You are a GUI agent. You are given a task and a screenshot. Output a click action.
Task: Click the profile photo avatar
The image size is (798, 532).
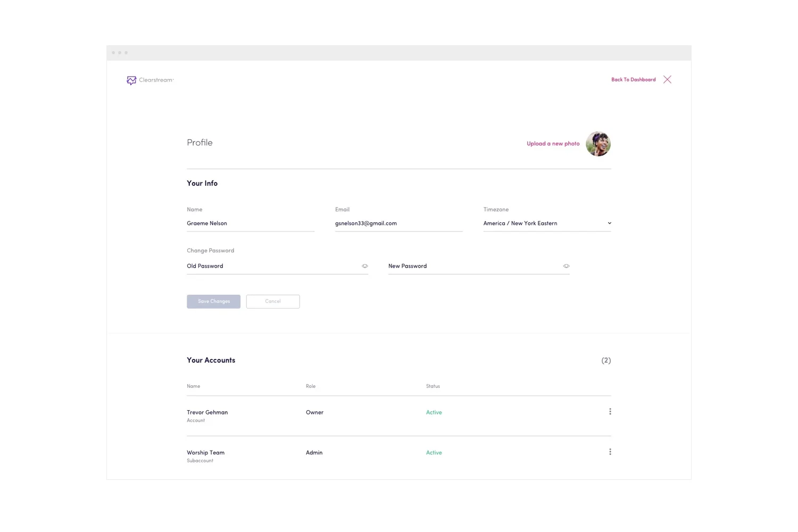point(598,144)
